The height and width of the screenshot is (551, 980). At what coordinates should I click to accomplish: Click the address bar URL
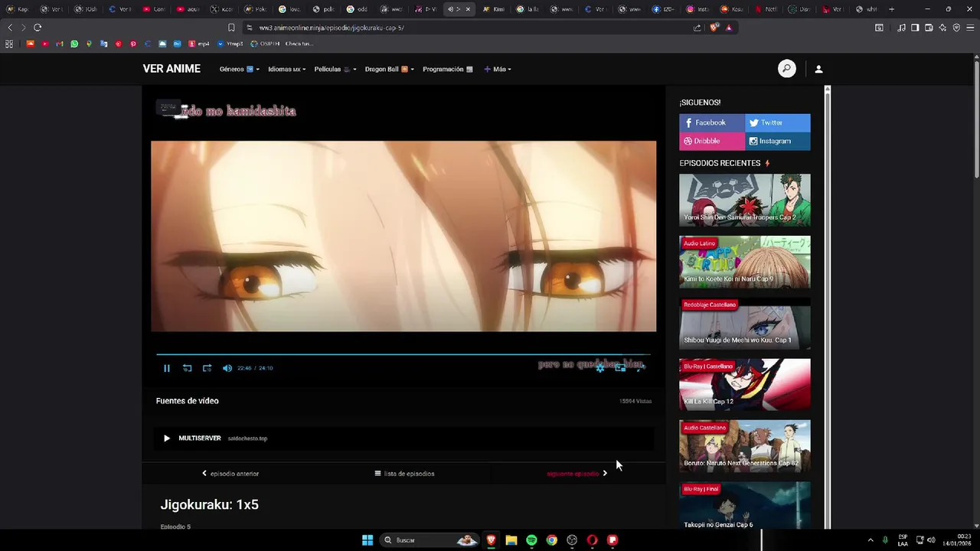point(332,28)
